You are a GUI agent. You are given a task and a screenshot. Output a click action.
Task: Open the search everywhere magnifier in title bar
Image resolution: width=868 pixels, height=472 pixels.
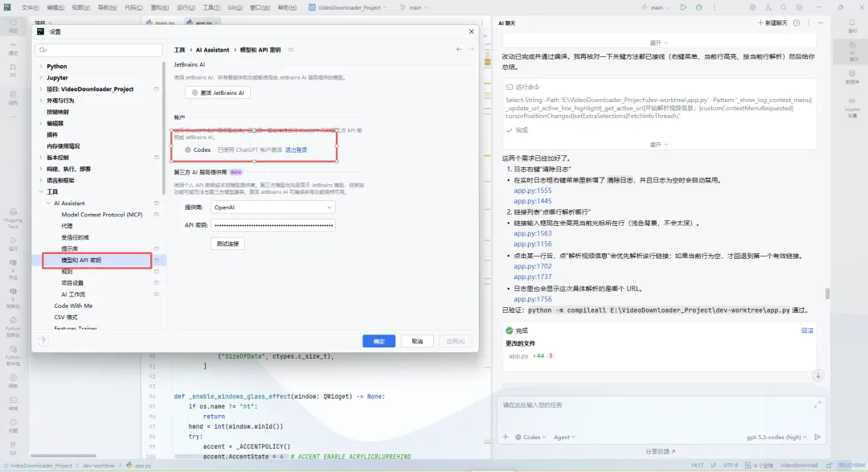pos(784,8)
